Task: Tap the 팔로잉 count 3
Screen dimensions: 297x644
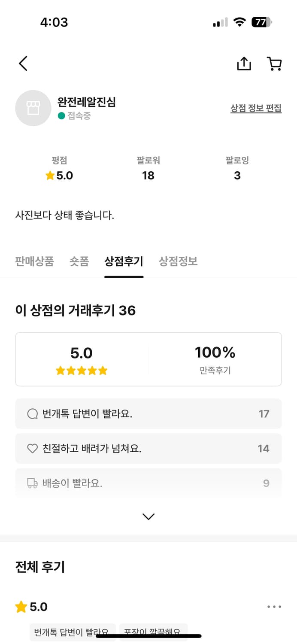Action: click(x=237, y=175)
